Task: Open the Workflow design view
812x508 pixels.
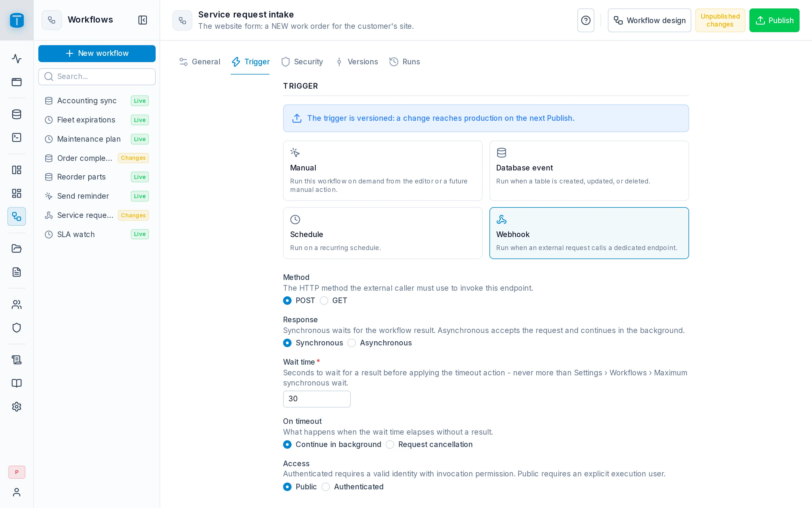Action: point(649,21)
